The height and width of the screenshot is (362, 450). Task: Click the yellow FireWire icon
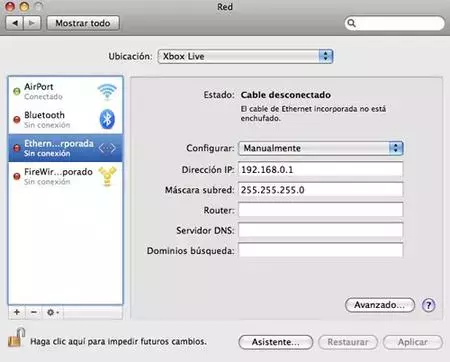(107, 176)
